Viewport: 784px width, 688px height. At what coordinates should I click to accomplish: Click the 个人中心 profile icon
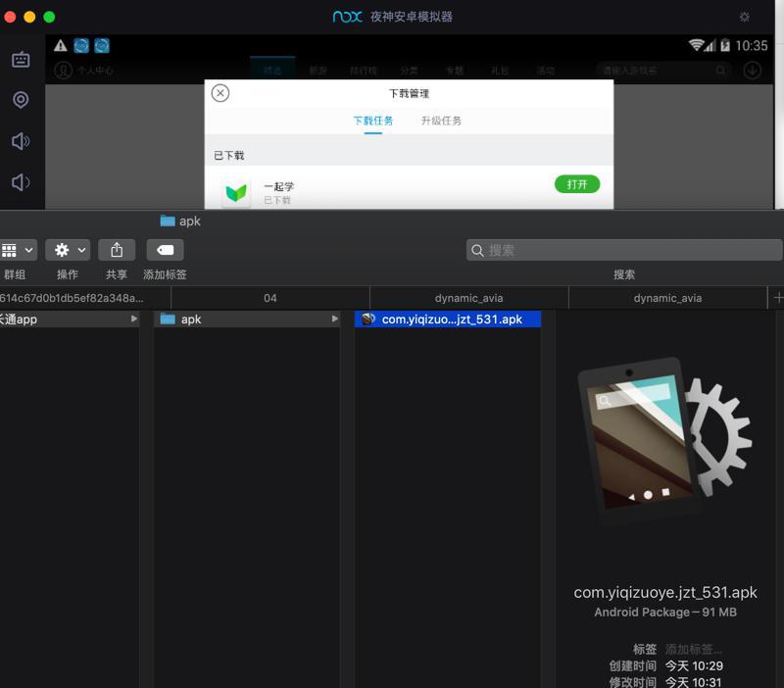coord(63,70)
